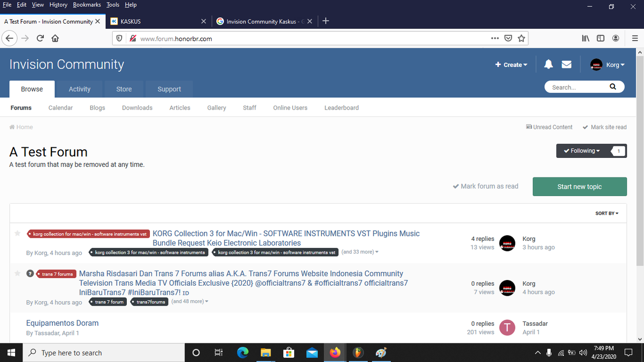Open the Equipamentos Doram topic
The height and width of the screenshot is (362, 644).
[x=62, y=323]
